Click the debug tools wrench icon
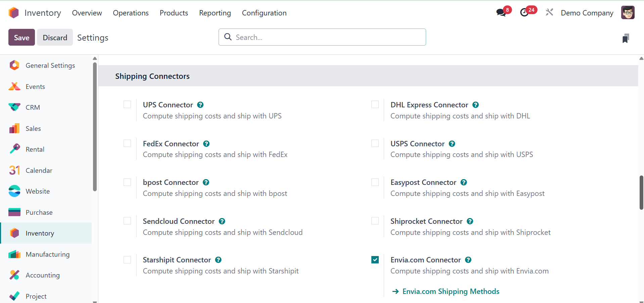Viewport: 644px width, 303px height. click(x=549, y=13)
